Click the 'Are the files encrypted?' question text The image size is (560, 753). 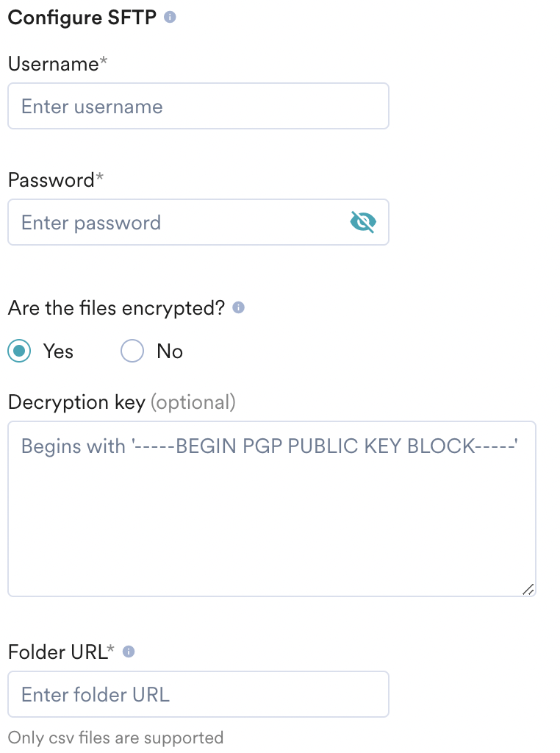(x=117, y=308)
